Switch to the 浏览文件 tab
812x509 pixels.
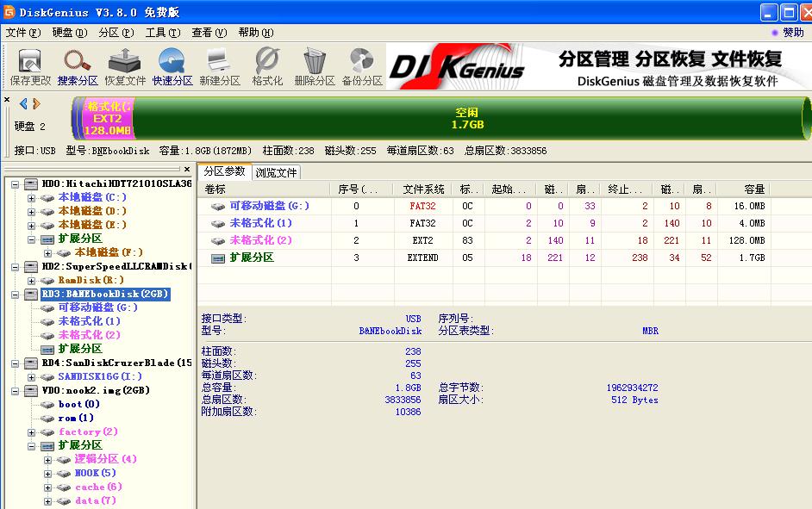pyautogui.click(x=276, y=172)
